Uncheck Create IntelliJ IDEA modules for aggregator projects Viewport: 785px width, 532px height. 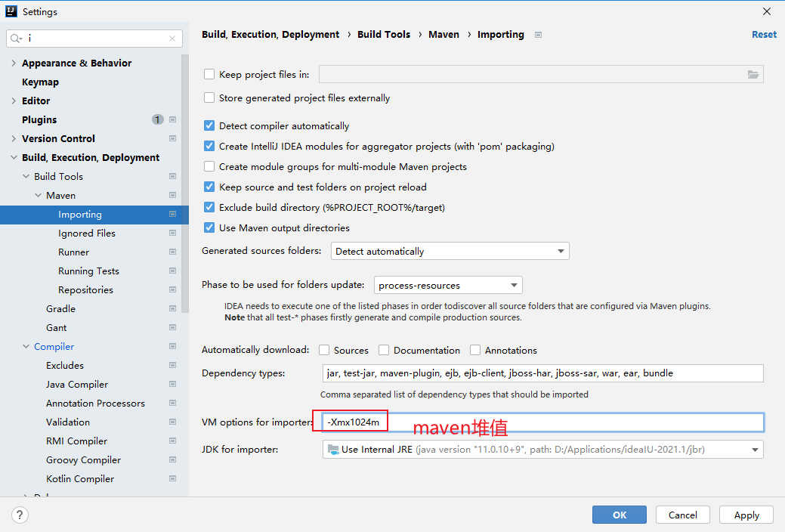point(209,147)
